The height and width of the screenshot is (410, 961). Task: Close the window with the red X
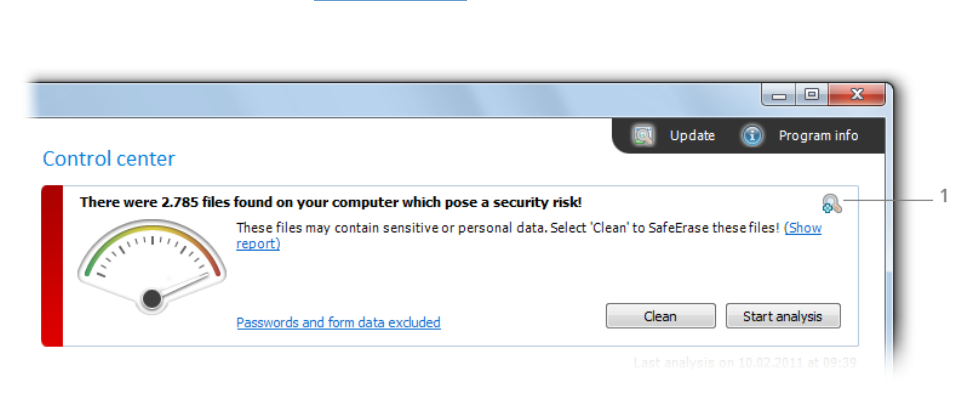coord(857,95)
